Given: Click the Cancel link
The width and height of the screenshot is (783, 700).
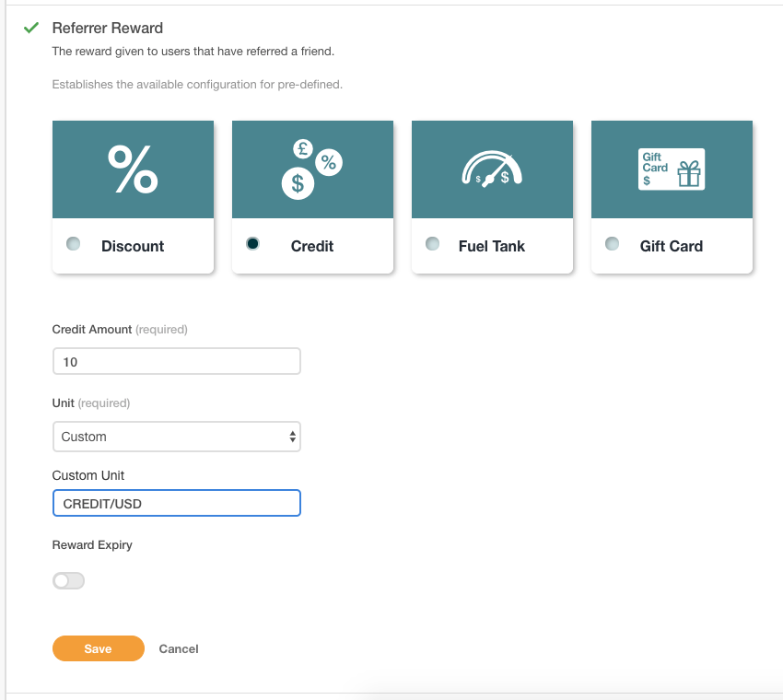Looking at the screenshot, I should click(x=179, y=649).
